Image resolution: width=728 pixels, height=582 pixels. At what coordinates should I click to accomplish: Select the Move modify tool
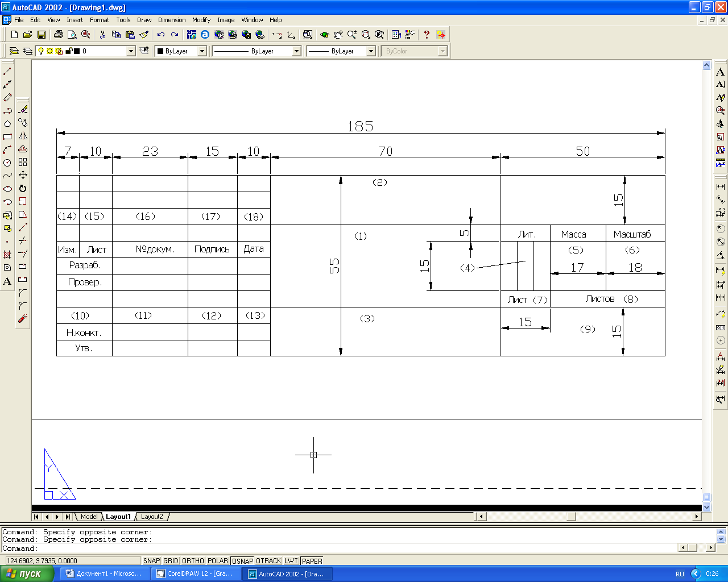pos(23,175)
